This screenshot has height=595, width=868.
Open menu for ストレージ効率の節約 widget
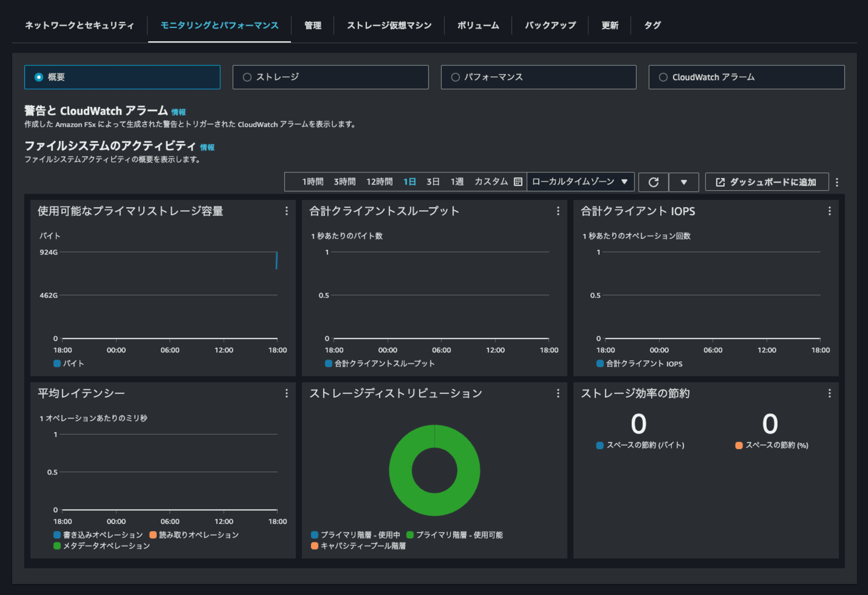pos(829,393)
